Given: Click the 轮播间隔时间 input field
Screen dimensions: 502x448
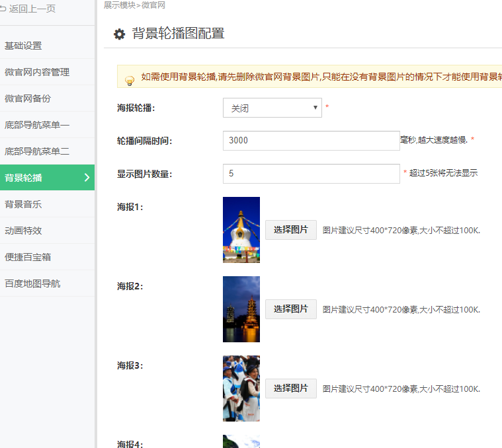Looking at the screenshot, I should pyautogui.click(x=311, y=141).
